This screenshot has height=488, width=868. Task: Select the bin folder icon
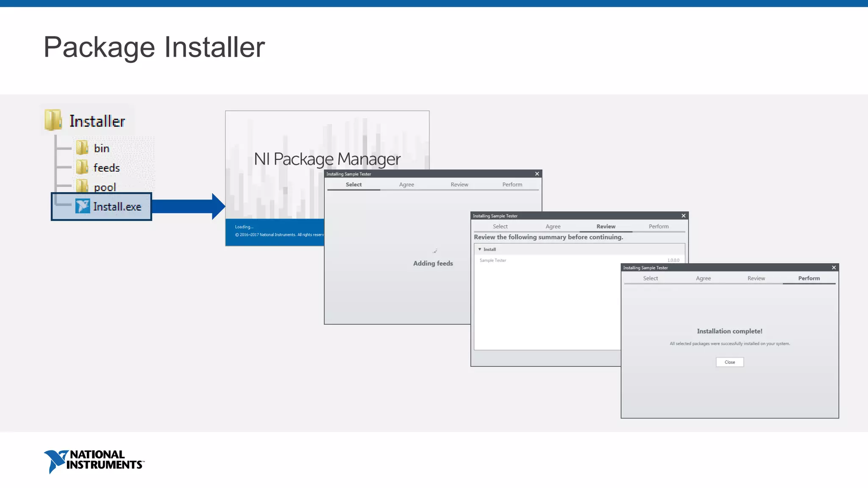coord(82,148)
